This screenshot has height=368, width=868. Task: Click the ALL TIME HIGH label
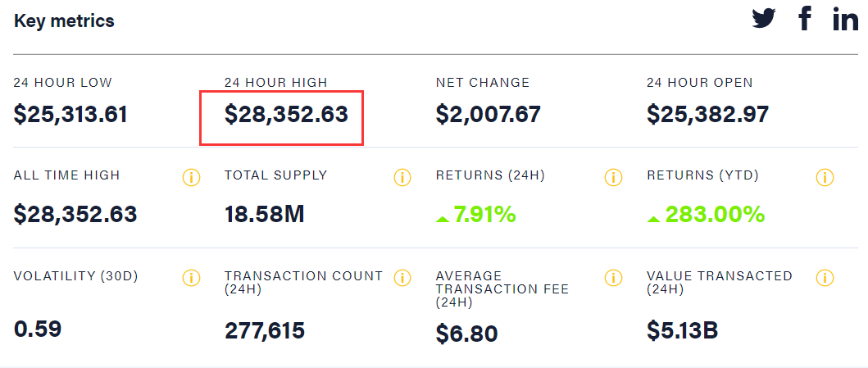tap(67, 176)
